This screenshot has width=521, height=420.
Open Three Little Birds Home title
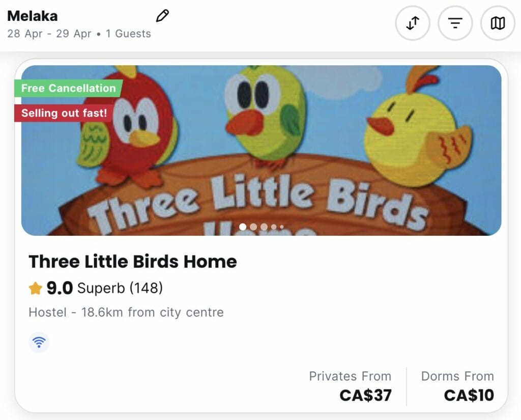click(133, 261)
